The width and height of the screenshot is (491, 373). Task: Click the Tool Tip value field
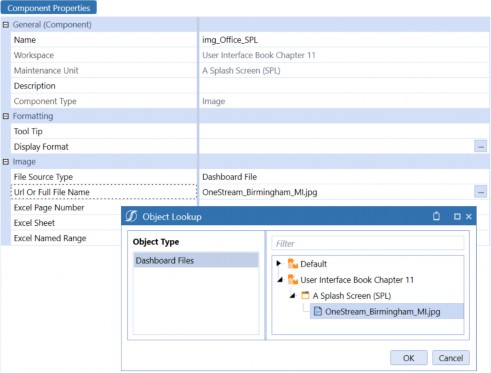(x=344, y=131)
